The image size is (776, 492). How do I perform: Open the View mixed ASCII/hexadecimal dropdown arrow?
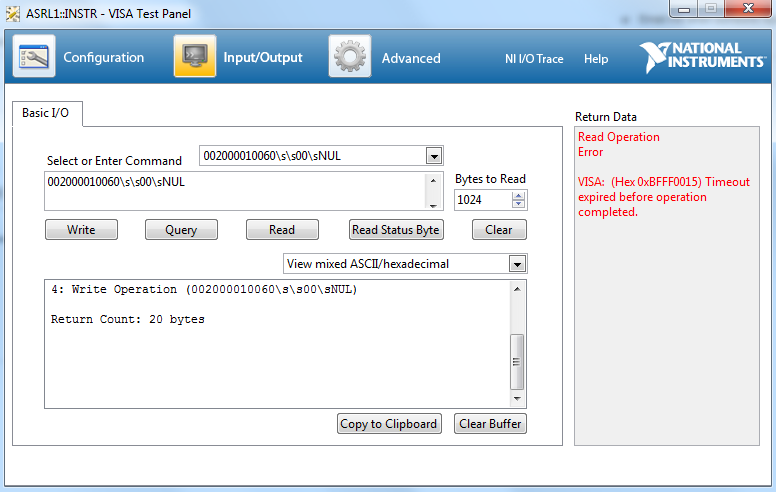click(517, 264)
